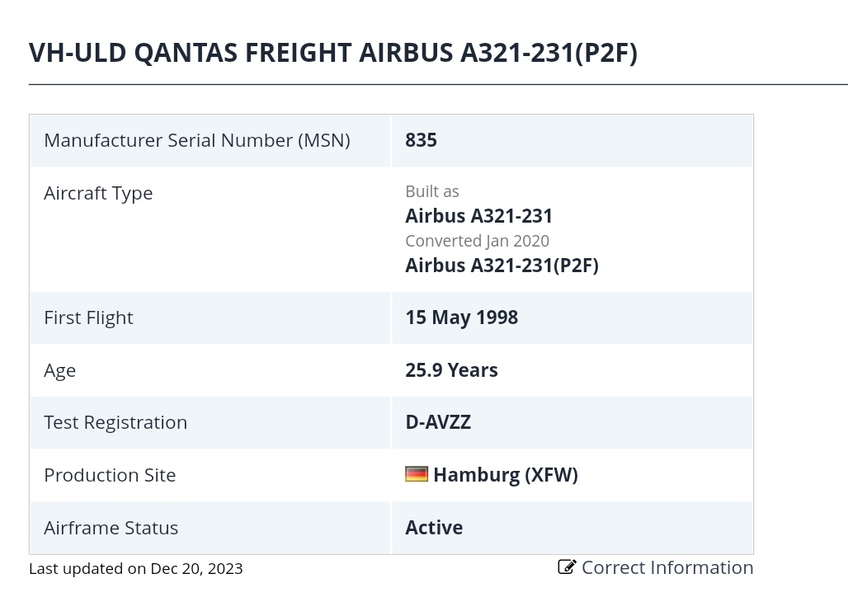Click the Production Site label
The height and width of the screenshot is (616, 848).
pos(110,475)
